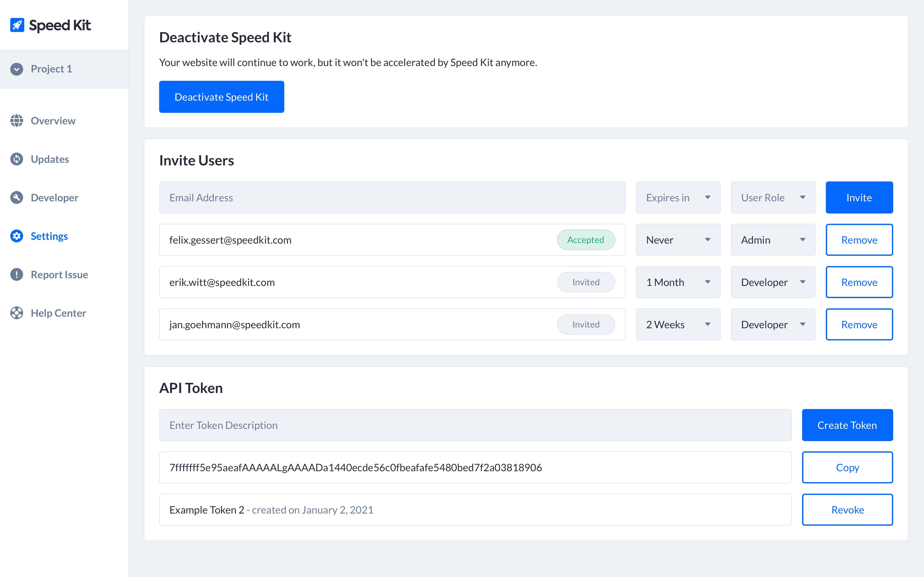924x577 pixels.
Task: Open jan.goehmann's Developer role dropdown
Action: point(773,325)
